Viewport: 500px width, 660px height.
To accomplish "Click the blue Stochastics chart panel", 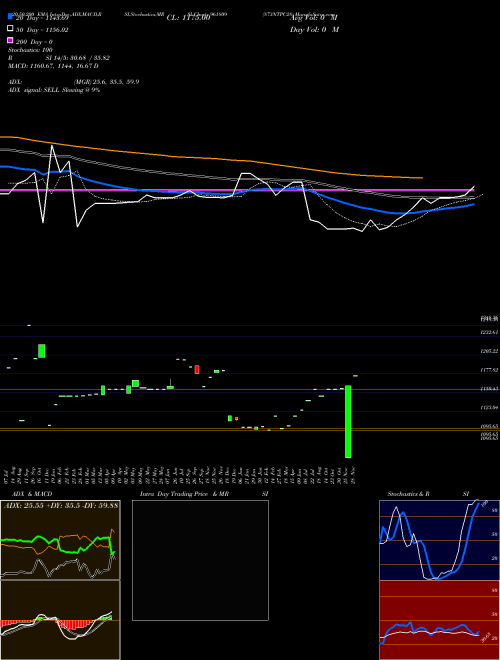I will pyautogui.click(x=439, y=540).
